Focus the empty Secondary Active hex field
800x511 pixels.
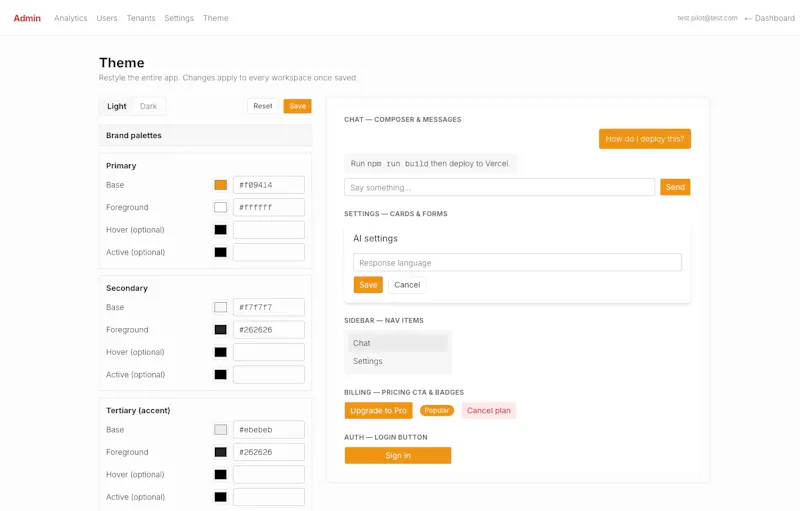269,374
